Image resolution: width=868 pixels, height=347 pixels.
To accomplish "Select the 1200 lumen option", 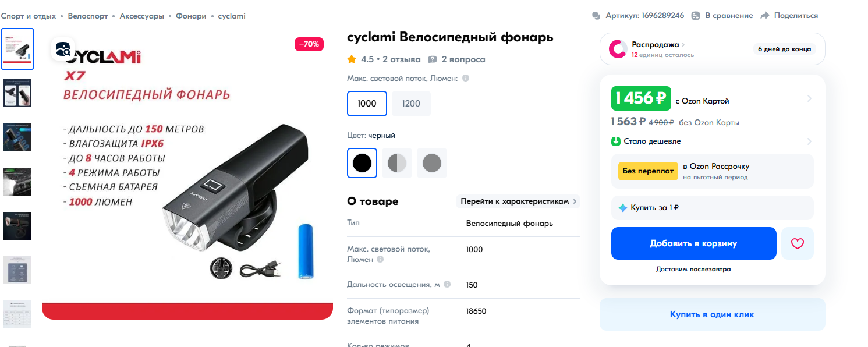I will point(411,104).
